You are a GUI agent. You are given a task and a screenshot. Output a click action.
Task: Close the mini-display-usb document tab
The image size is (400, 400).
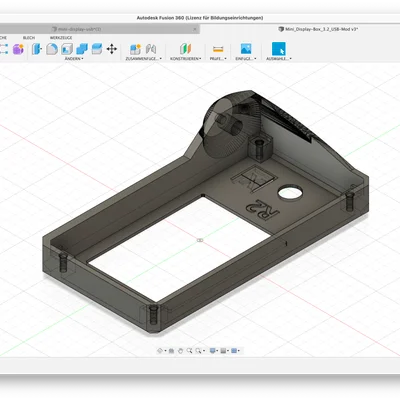click(x=195, y=29)
